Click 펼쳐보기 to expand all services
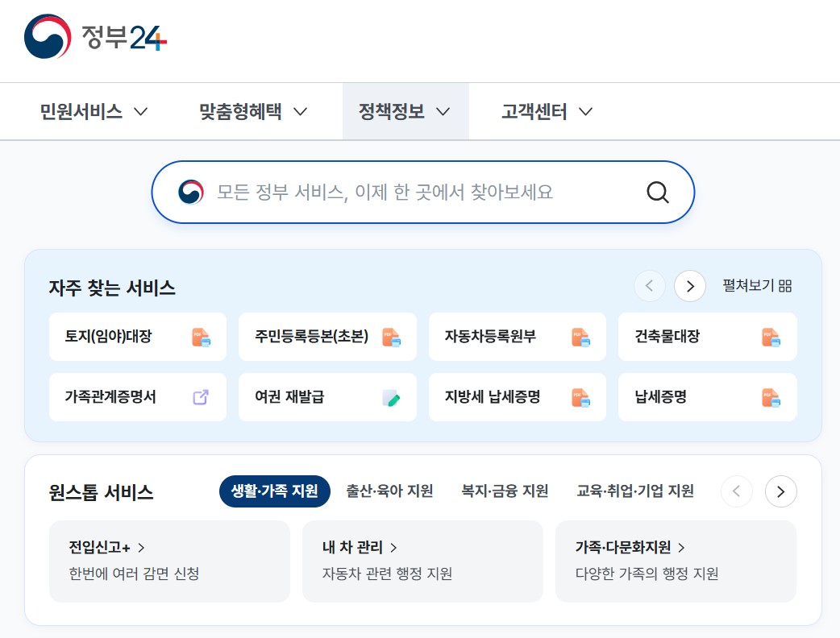This screenshot has width=840, height=638. click(x=756, y=287)
